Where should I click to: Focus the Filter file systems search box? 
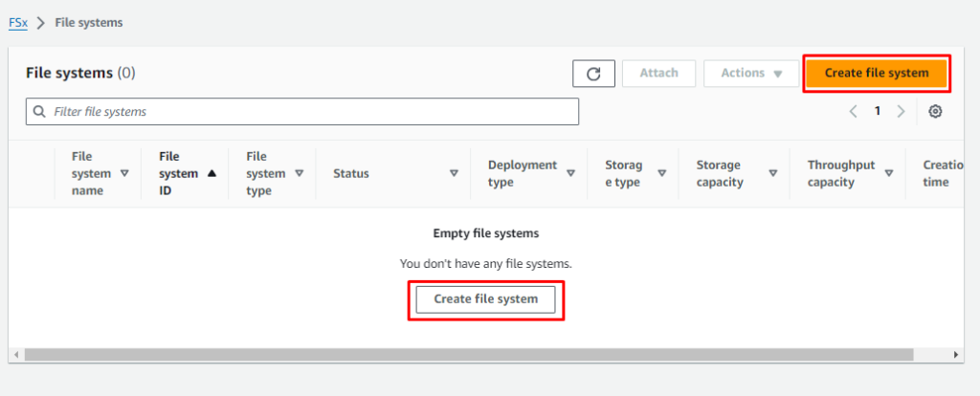pos(302,112)
